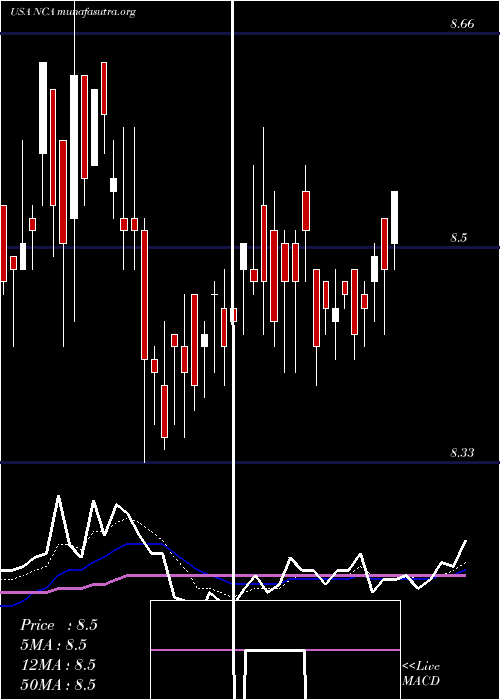Select the latest white candle at chart's right end
Image resolution: width=500 pixels, height=700 pixels.
(x=395, y=217)
